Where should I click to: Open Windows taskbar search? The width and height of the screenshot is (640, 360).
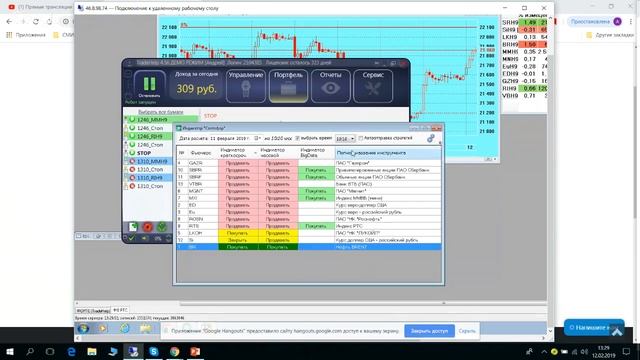tap(30, 351)
